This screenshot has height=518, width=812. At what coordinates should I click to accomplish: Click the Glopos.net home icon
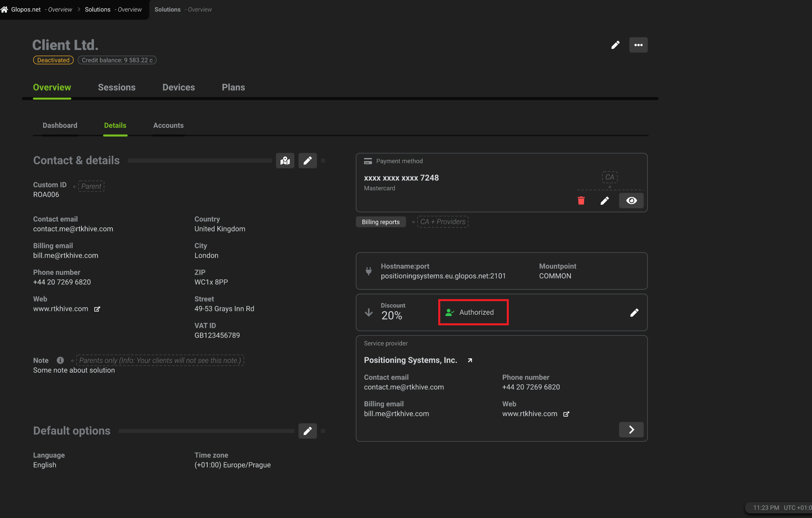4,9
